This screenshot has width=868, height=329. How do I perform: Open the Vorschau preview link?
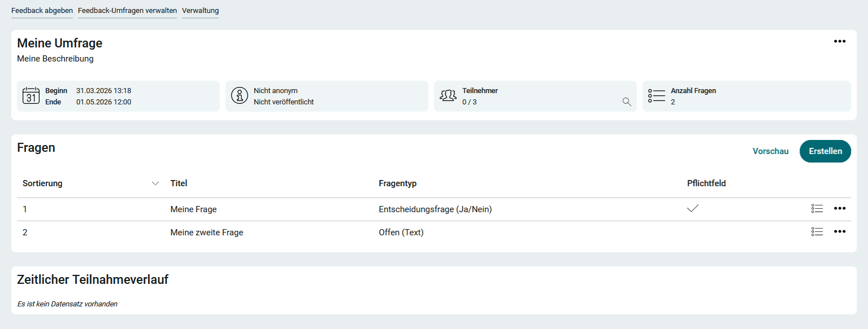[x=770, y=151]
